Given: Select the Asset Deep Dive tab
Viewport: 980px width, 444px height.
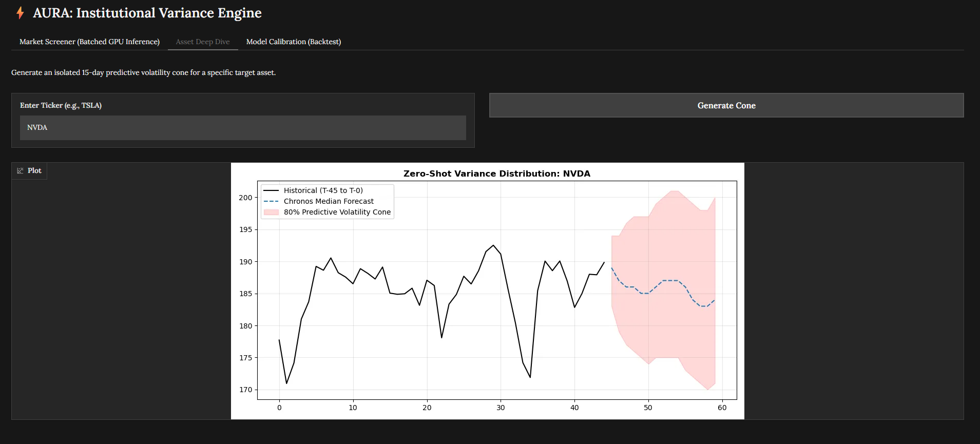Looking at the screenshot, I should pyautogui.click(x=203, y=42).
